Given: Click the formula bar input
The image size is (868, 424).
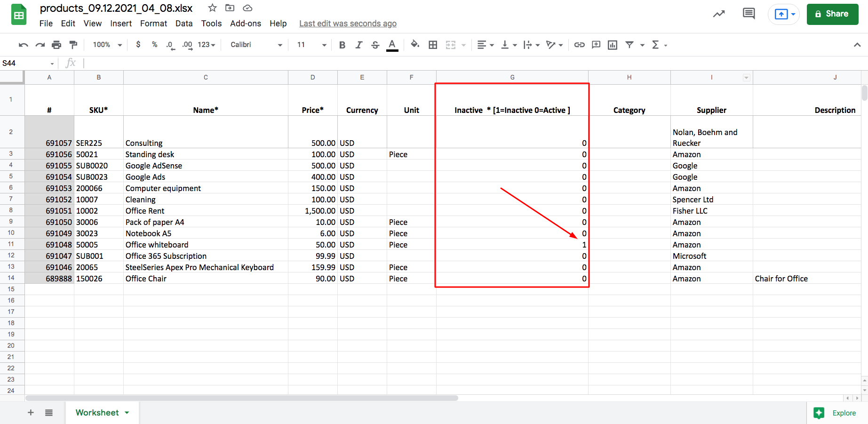Looking at the screenshot, I should click(x=475, y=63).
